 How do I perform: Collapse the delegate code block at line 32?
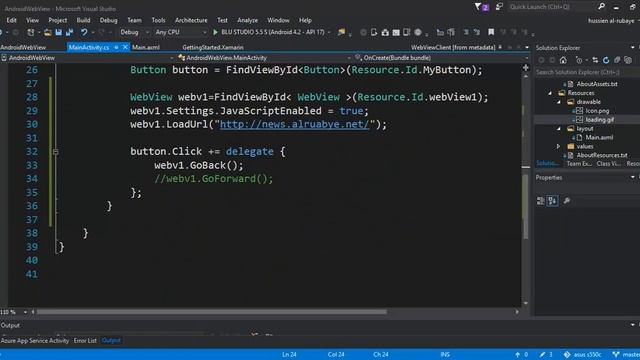click(56, 152)
